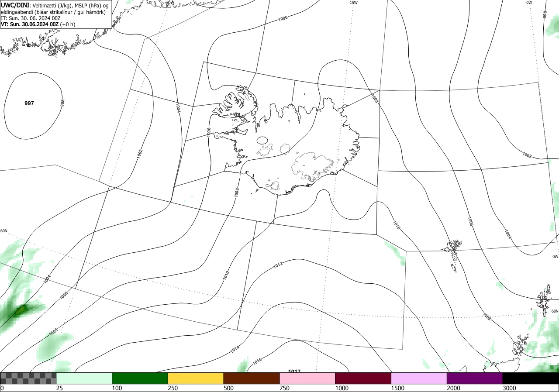Viewport: 559px width, 392px height.
Task: Click the "1012" isobar label
Action: click(278, 264)
